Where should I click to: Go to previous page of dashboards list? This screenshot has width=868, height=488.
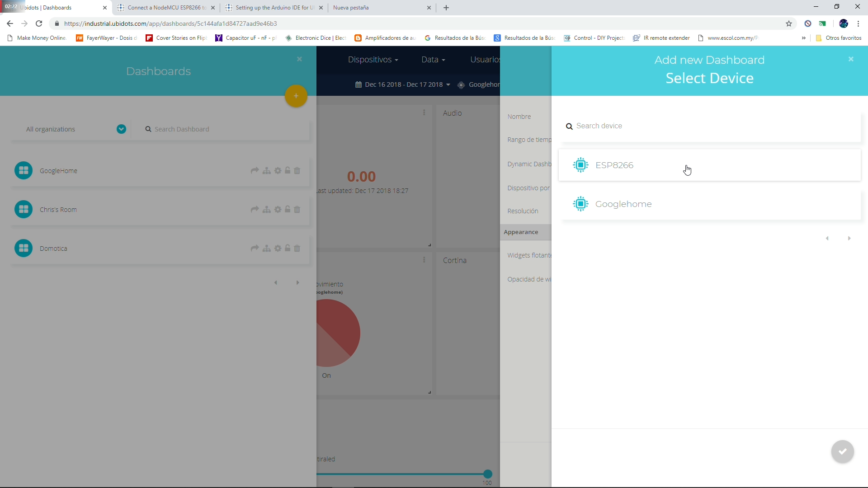point(276,283)
